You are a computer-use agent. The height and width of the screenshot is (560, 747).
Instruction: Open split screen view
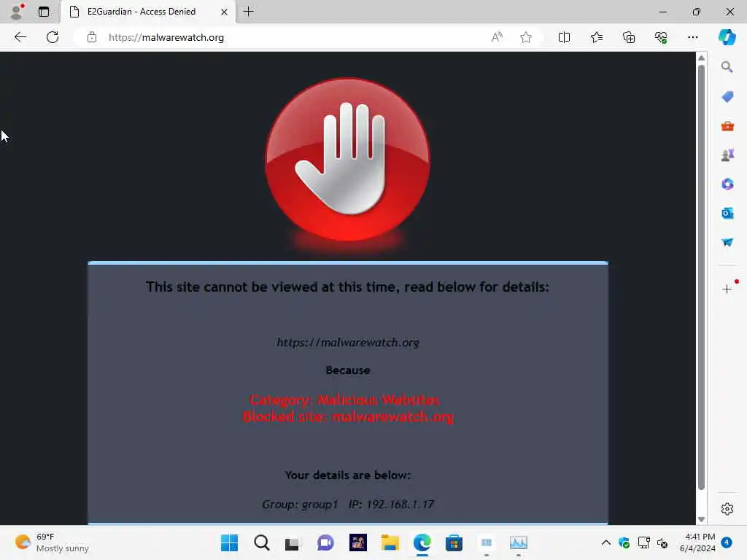click(x=564, y=37)
